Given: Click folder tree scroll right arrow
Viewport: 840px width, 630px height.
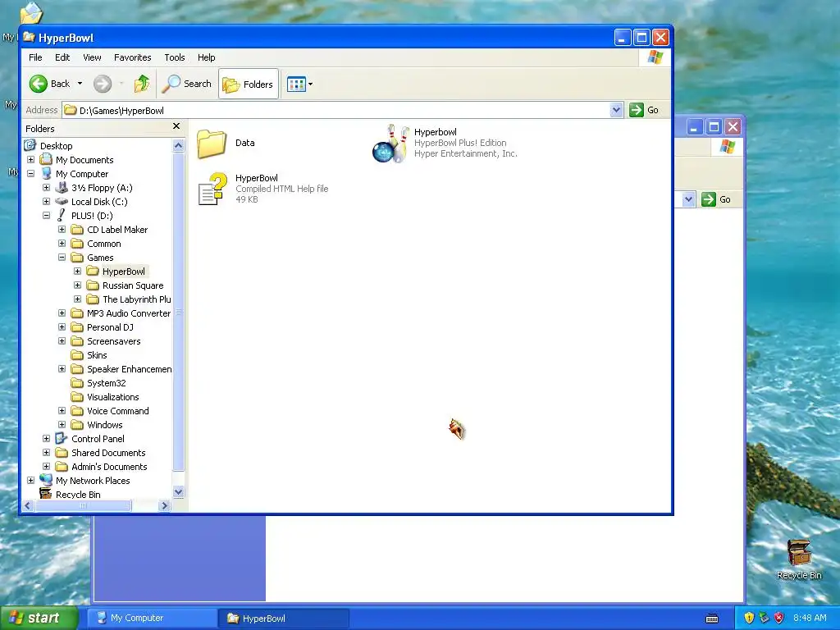Looking at the screenshot, I should (x=164, y=505).
